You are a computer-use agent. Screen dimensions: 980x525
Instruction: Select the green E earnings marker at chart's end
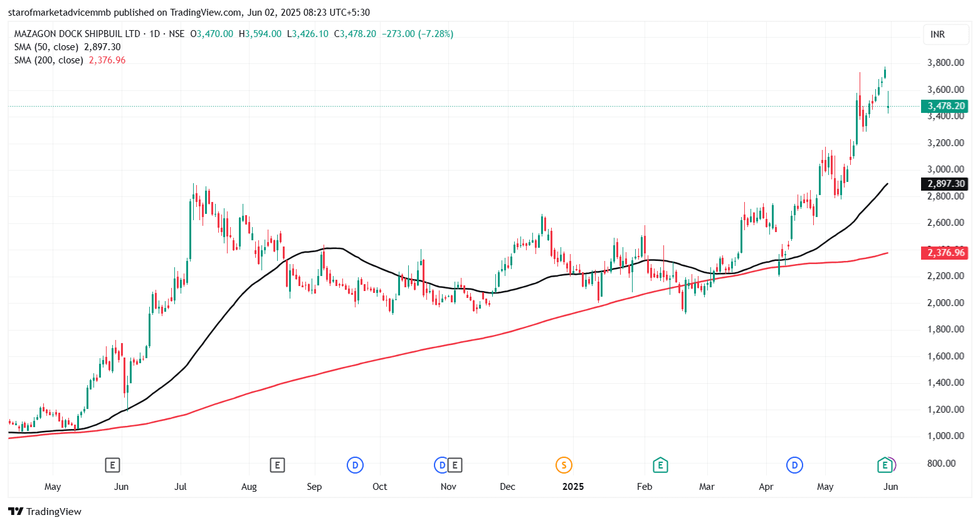coord(885,465)
